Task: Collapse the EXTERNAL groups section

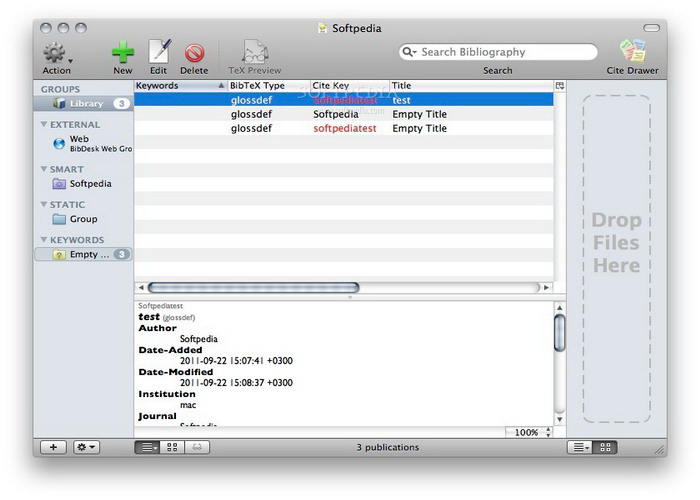Action: (43, 125)
